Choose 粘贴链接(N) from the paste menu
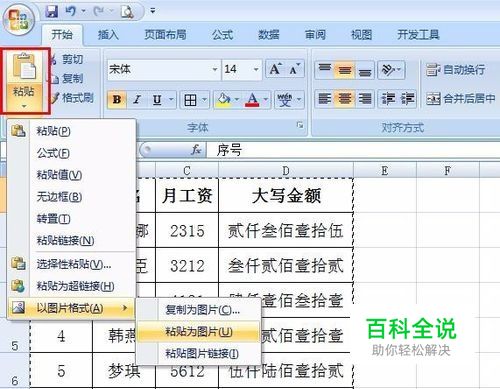The width and height of the screenshot is (500, 389). 71,240
